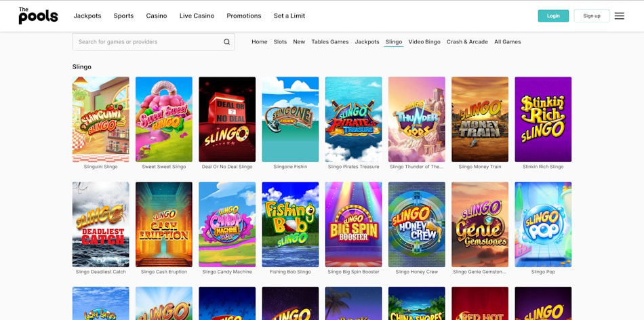Screen dimensions: 644x320
Task: Focus the Search for games field
Action: (x=153, y=42)
